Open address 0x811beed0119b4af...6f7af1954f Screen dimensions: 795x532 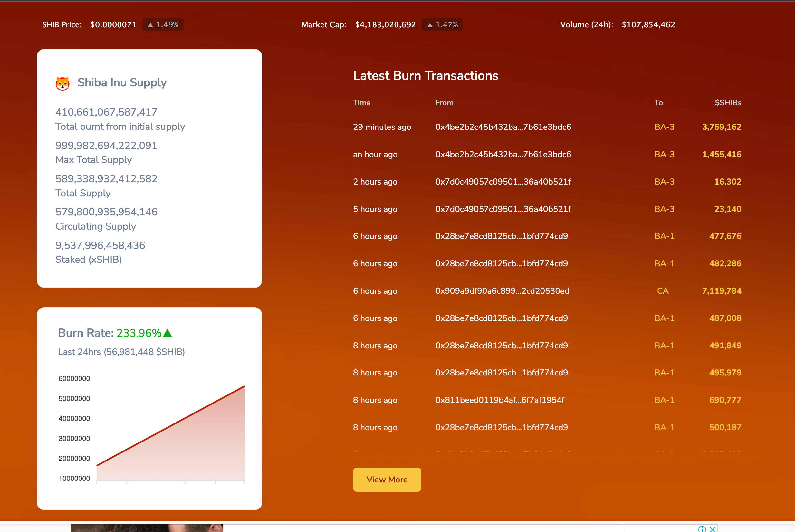(x=500, y=400)
